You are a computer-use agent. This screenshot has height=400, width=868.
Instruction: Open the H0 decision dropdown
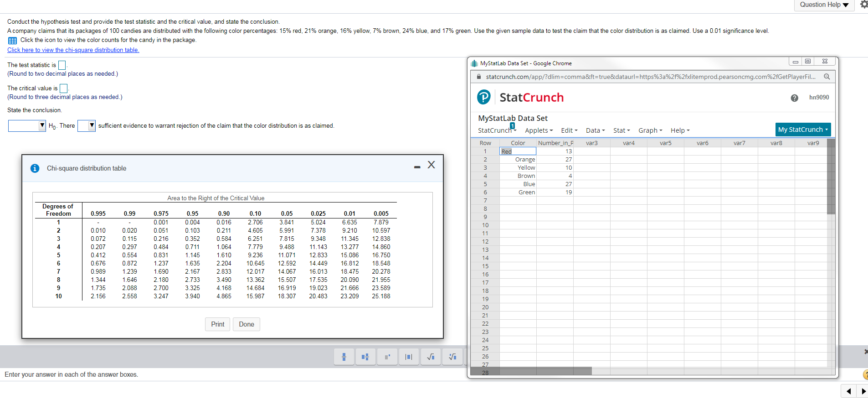27,125
